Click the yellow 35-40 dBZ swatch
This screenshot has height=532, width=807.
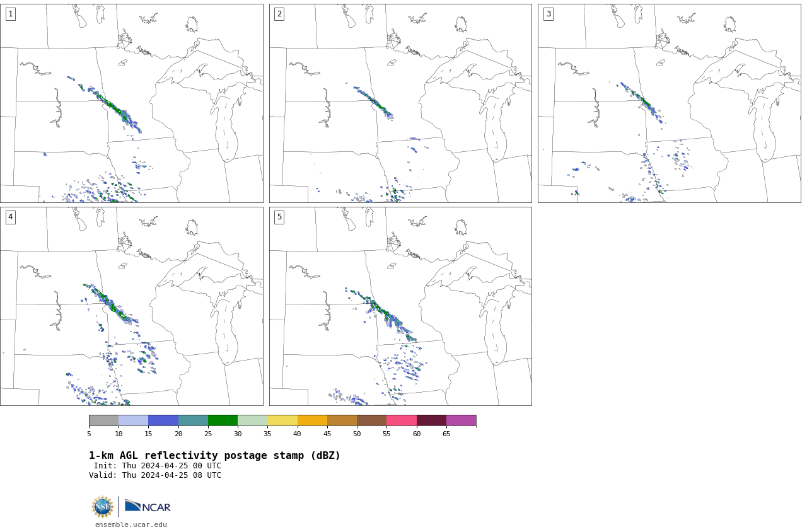[x=282, y=420]
